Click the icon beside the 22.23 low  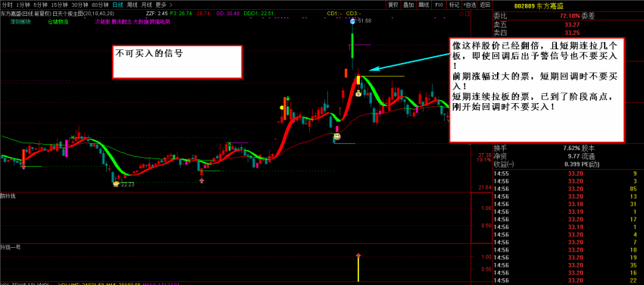click(x=116, y=184)
